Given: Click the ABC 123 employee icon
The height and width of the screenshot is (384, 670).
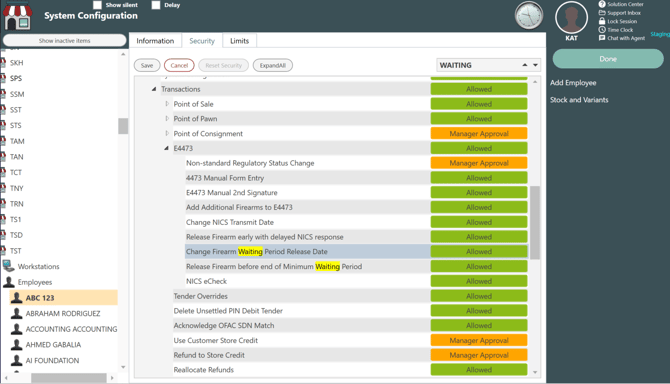Looking at the screenshot, I should pos(16,298).
